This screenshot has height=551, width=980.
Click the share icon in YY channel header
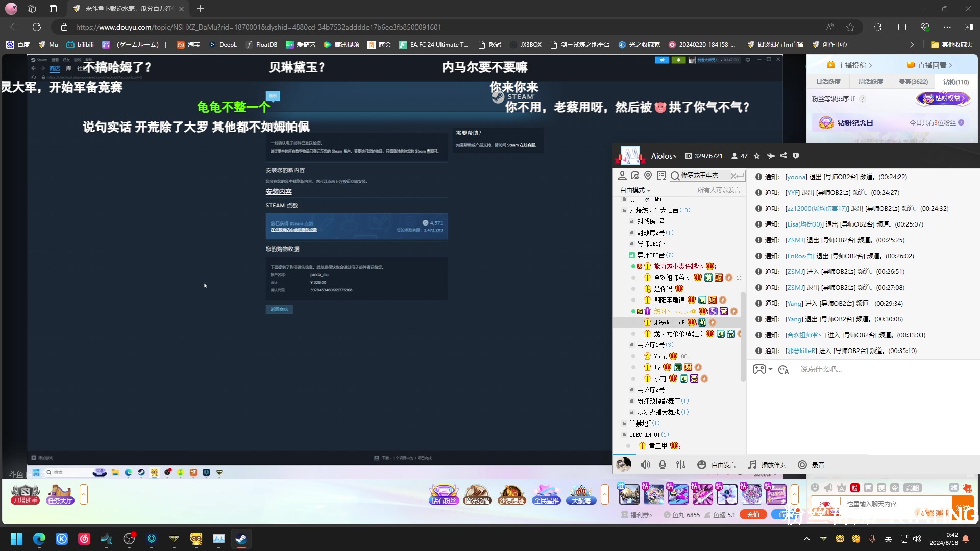tap(783, 156)
